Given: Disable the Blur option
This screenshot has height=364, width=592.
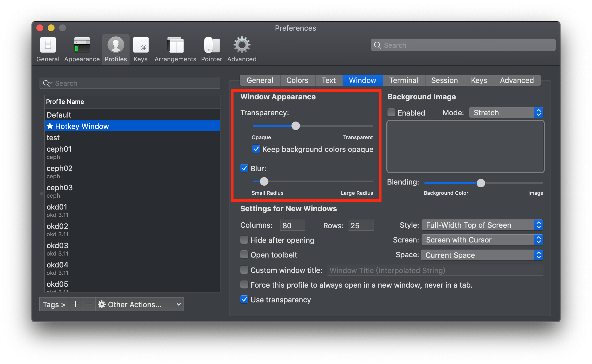Looking at the screenshot, I should pos(244,168).
